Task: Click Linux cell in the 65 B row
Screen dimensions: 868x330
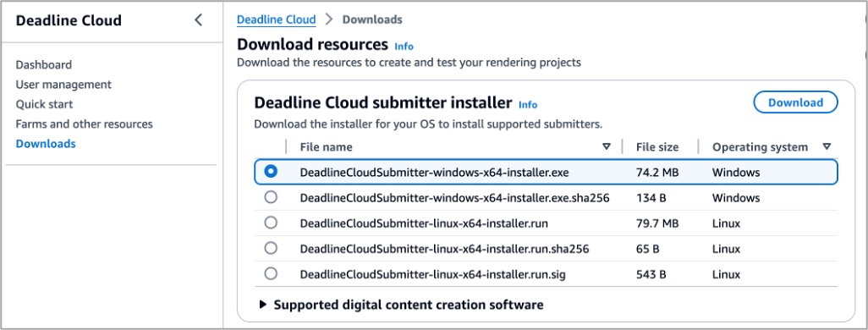Action: pyautogui.click(x=726, y=249)
